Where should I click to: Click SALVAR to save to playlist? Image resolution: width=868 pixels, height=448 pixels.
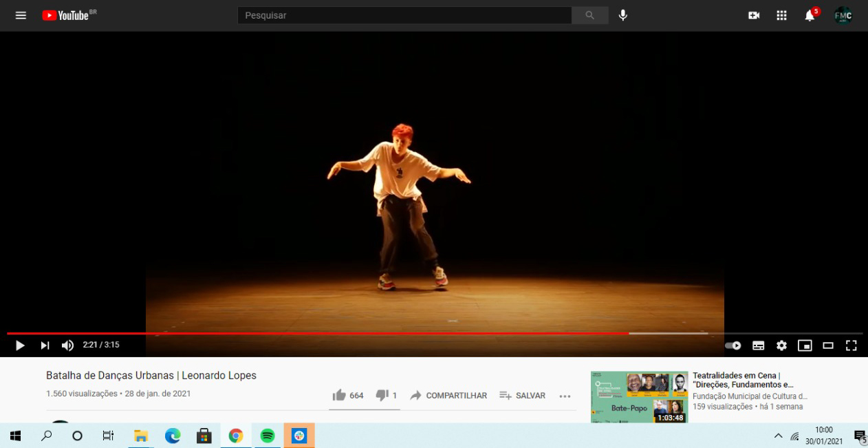(x=523, y=396)
